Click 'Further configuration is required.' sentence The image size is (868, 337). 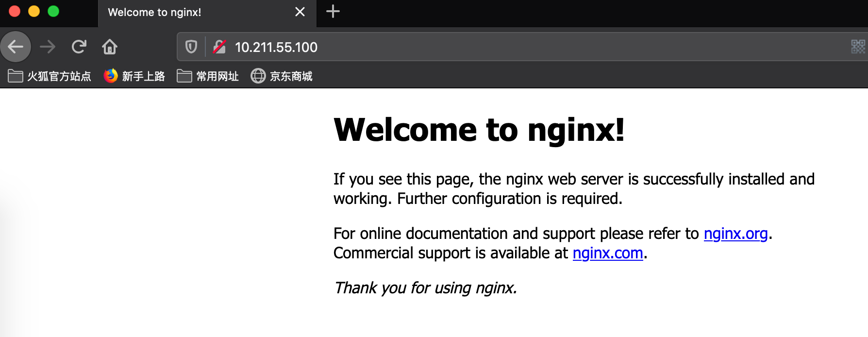(x=510, y=199)
